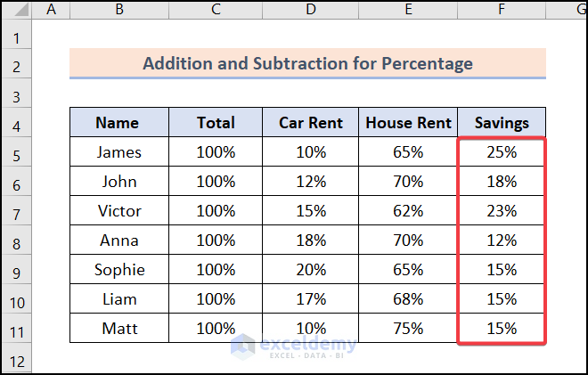This screenshot has height=375, width=588.
Task: Select column F header
Action: tap(501, 10)
